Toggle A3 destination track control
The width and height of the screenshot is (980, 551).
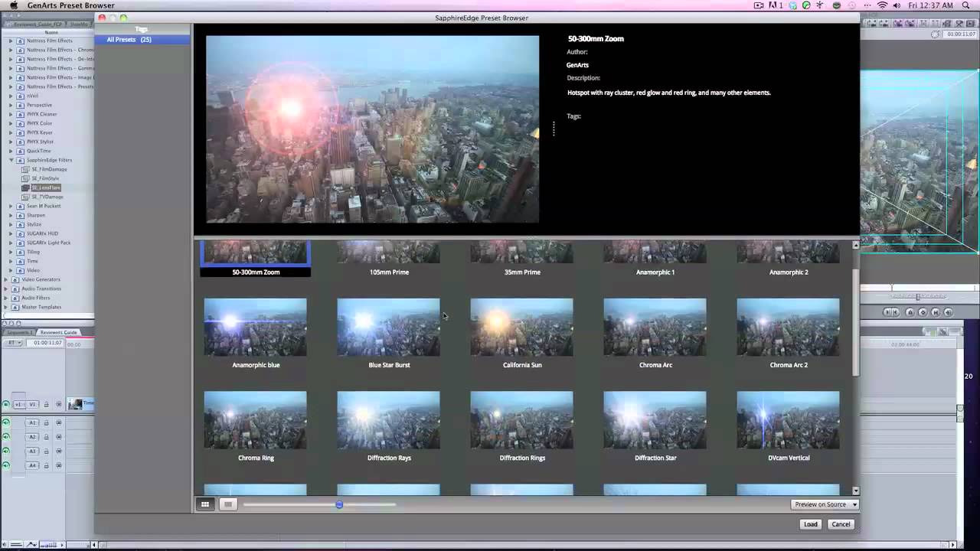tap(32, 451)
